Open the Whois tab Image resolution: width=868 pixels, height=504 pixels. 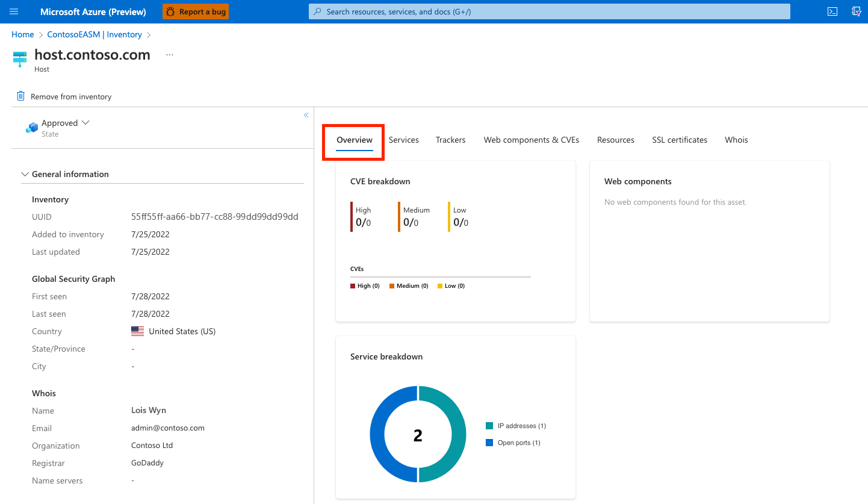click(x=736, y=140)
